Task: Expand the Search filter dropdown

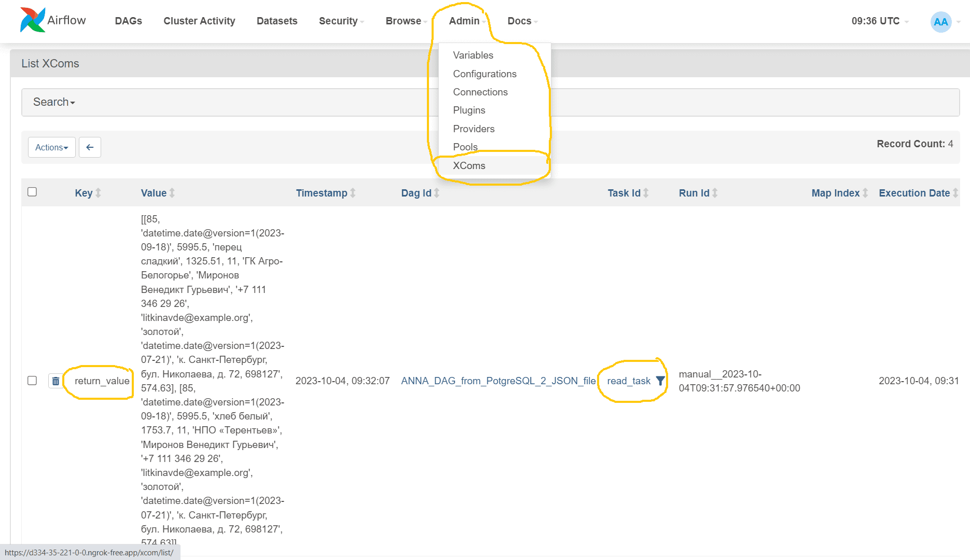Action: pos(54,102)
